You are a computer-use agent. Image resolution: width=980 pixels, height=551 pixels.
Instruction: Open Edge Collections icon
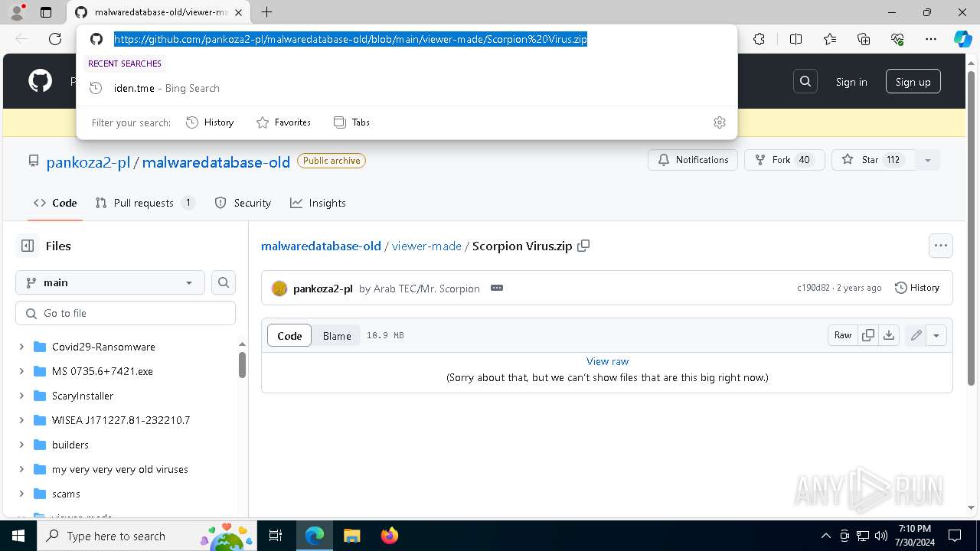(864, 39)
